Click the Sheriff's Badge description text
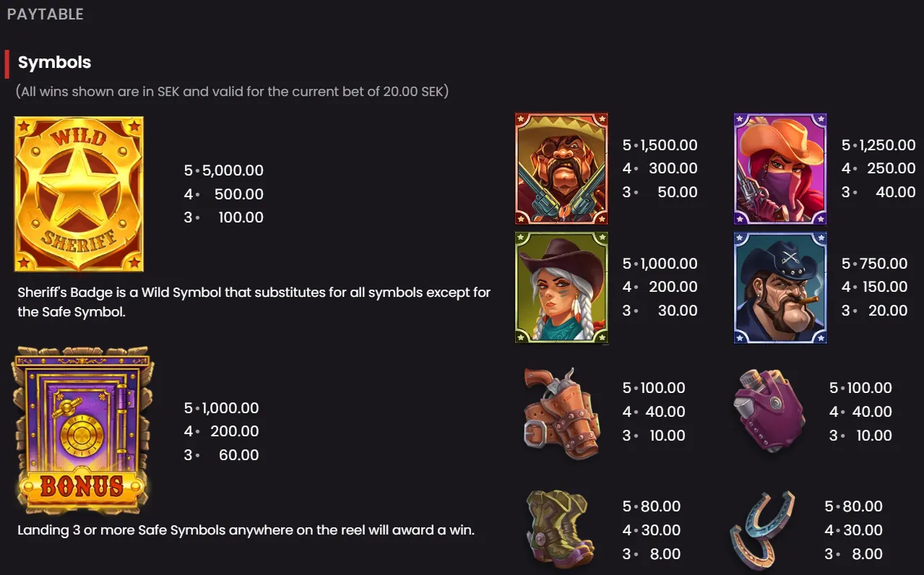This screenshot has height=575, width=924. click(253, 301)
